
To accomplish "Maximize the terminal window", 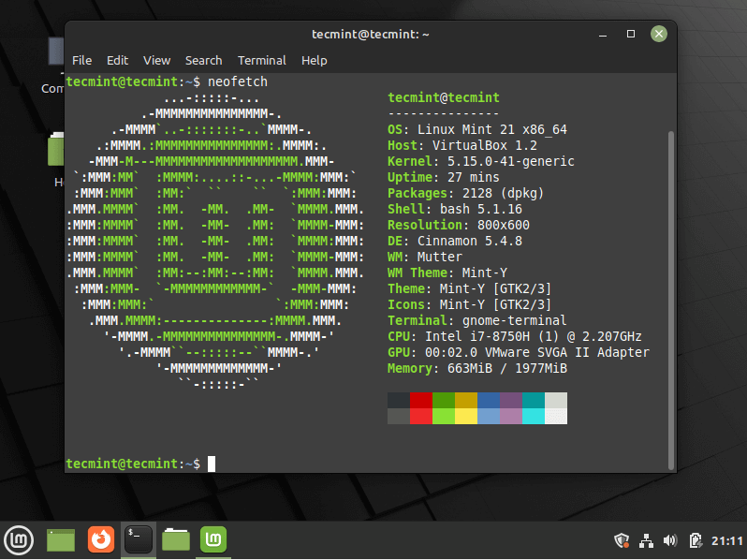I will tap(631, 34).
